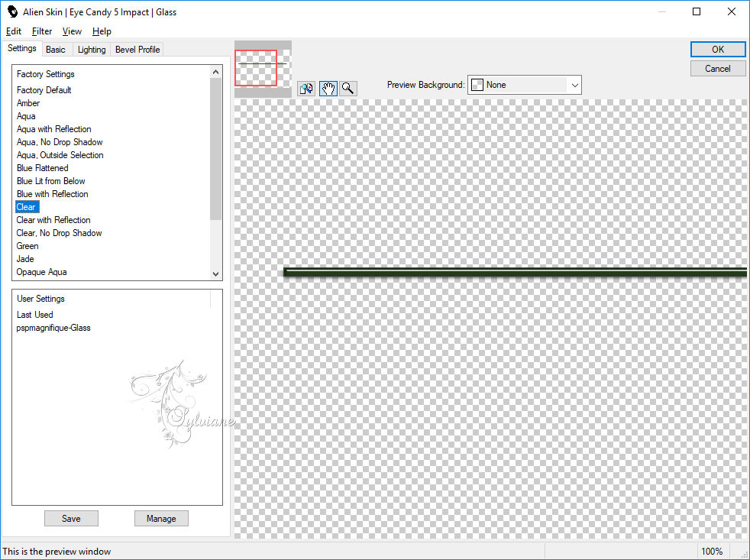
Task: Open the View menu
Action: pyautogui.click(x=72, y=31)
